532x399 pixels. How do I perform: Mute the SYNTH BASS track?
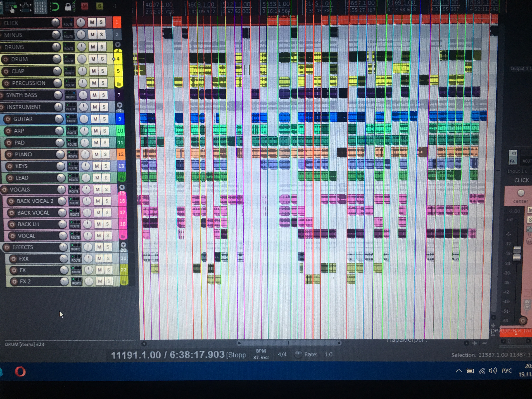pos(94,95)
